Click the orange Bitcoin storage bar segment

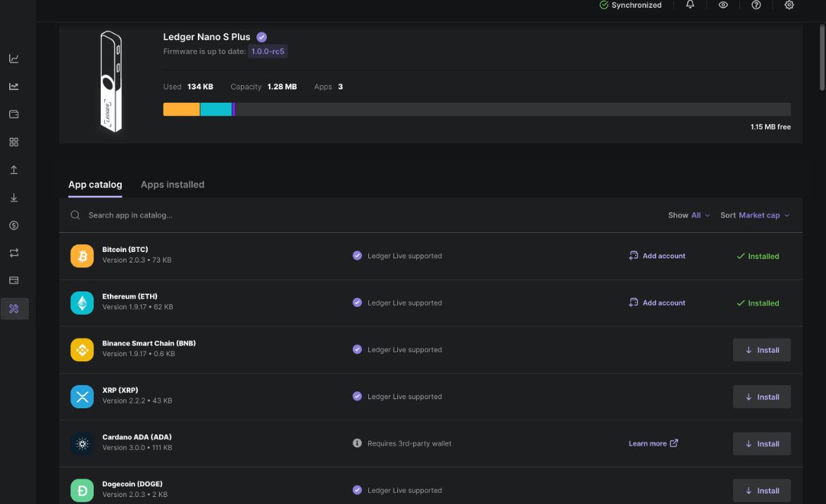click(181, 110)
